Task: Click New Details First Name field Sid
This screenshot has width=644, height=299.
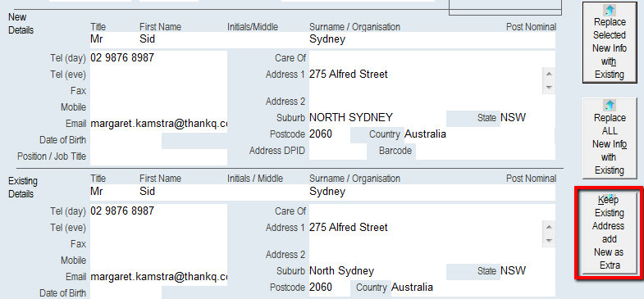Action: point(183,40)
